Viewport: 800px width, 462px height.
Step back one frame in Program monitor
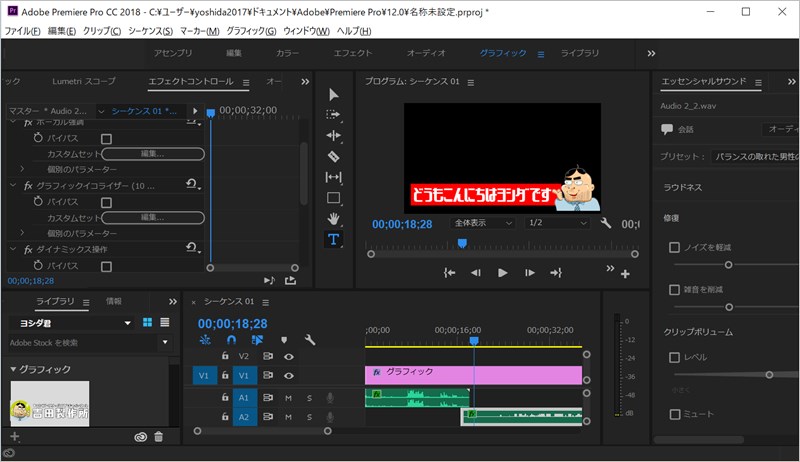tap(476, 273)
